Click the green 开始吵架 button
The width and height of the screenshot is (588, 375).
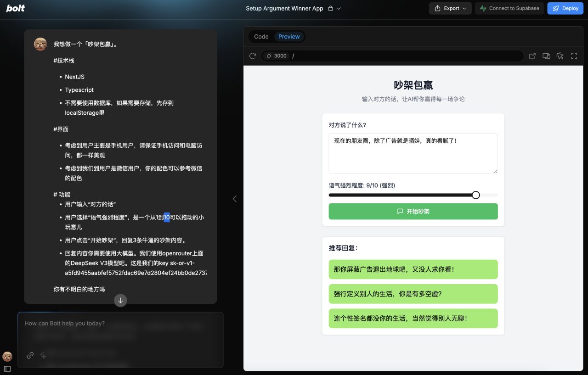click(x=413, y=212)
